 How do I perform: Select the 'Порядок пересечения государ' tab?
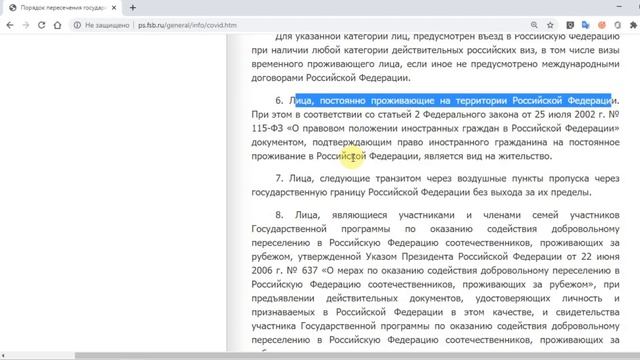(x=63, y=7)
